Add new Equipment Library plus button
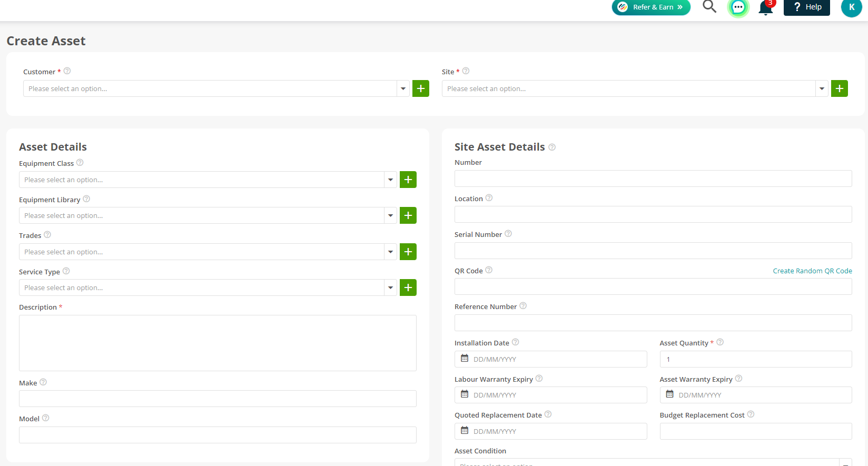This screenshot has width=868, height=466. [408, 215]
